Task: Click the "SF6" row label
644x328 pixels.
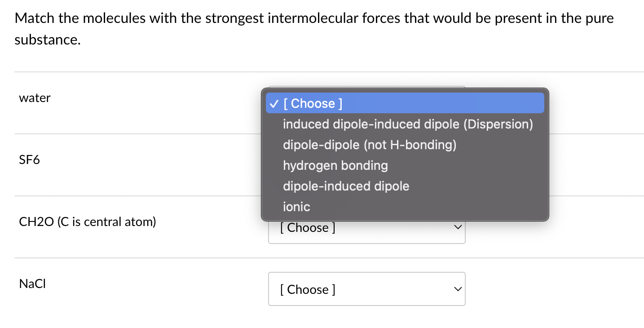Action: [x=29, y=160]
